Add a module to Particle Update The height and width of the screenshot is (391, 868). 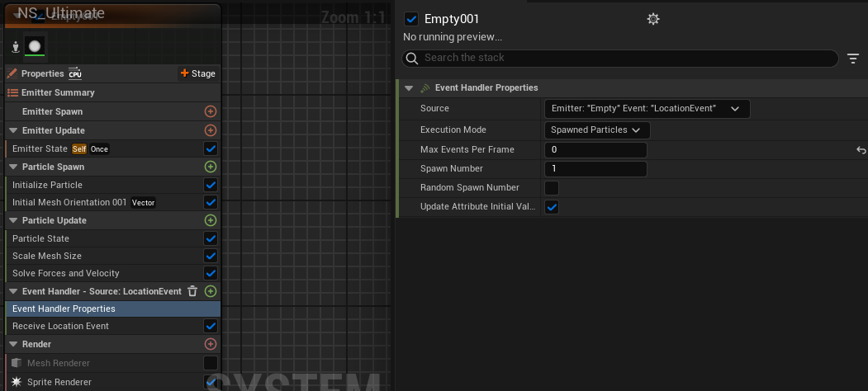(x=211, y=220)
